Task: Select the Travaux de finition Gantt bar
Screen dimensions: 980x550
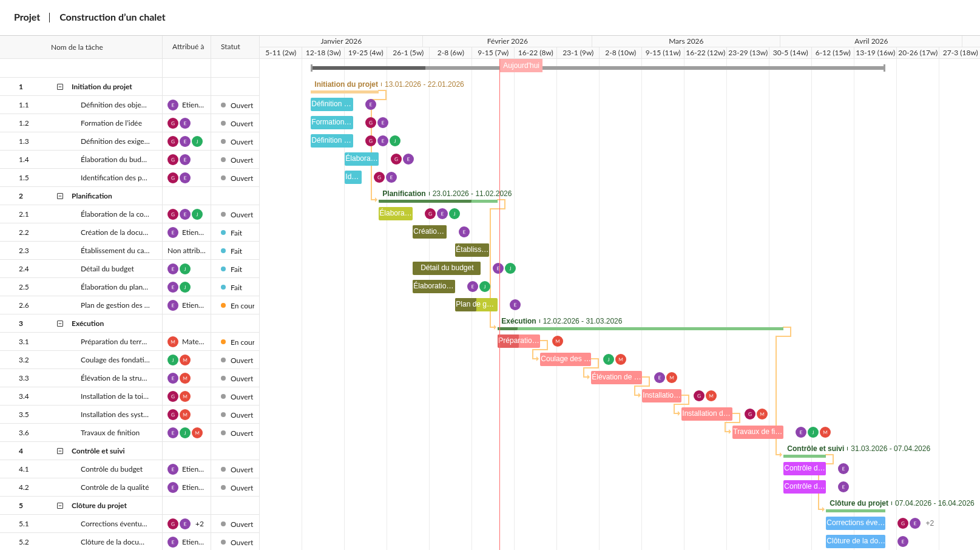Action: coord(757,432)
